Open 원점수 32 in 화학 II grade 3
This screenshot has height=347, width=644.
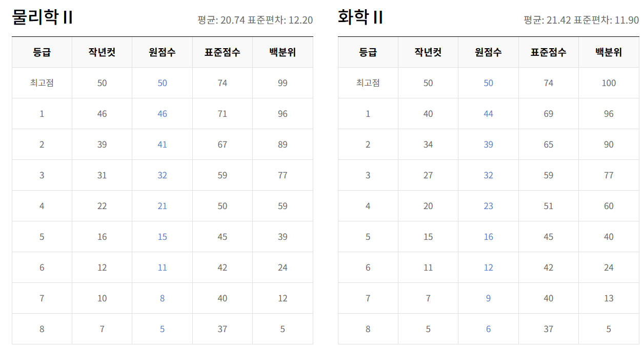pyautogui.click(x=488, y=175)
